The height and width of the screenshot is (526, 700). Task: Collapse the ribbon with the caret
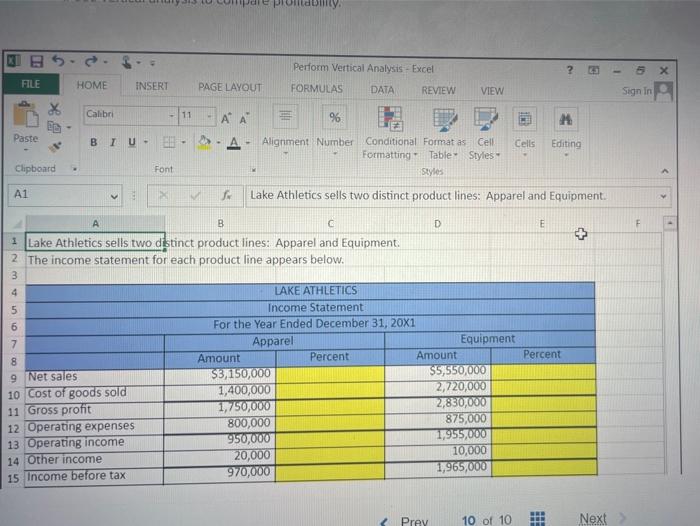point(665,171)
